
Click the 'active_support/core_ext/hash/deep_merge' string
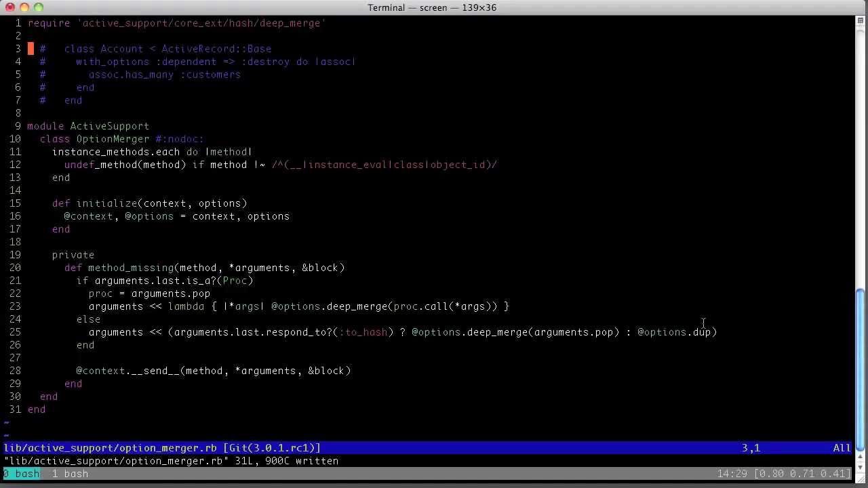coord(201,23)
